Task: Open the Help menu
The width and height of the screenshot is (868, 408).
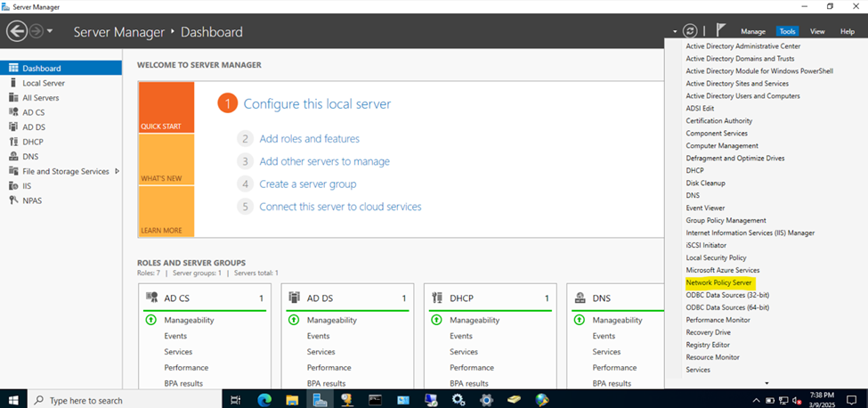Action: point(847,31)
